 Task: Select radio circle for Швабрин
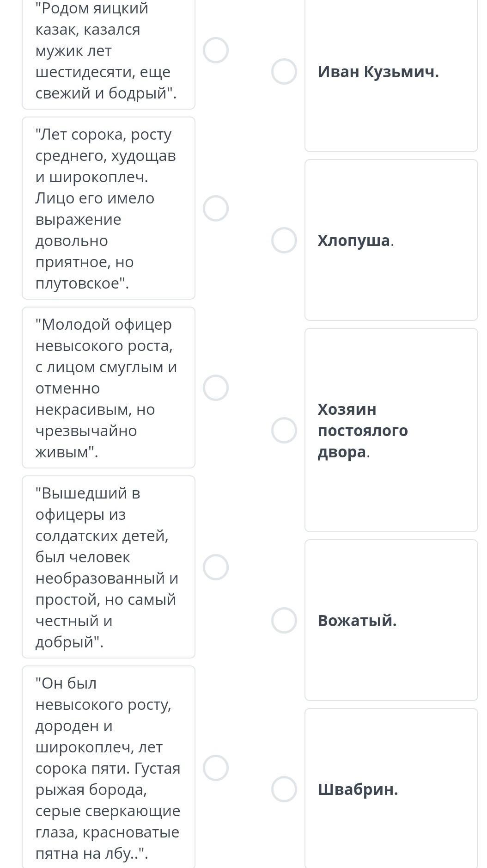pos(284,789)
